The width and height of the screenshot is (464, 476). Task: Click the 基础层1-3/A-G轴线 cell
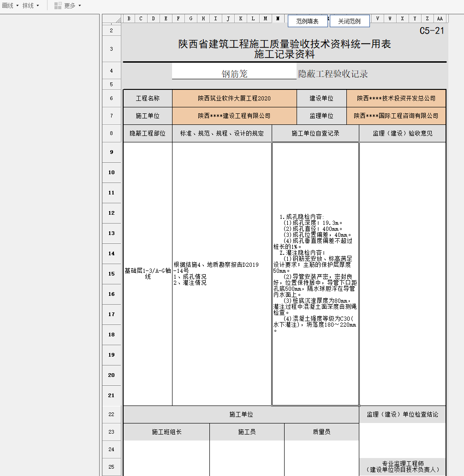[x=148, y=274]
